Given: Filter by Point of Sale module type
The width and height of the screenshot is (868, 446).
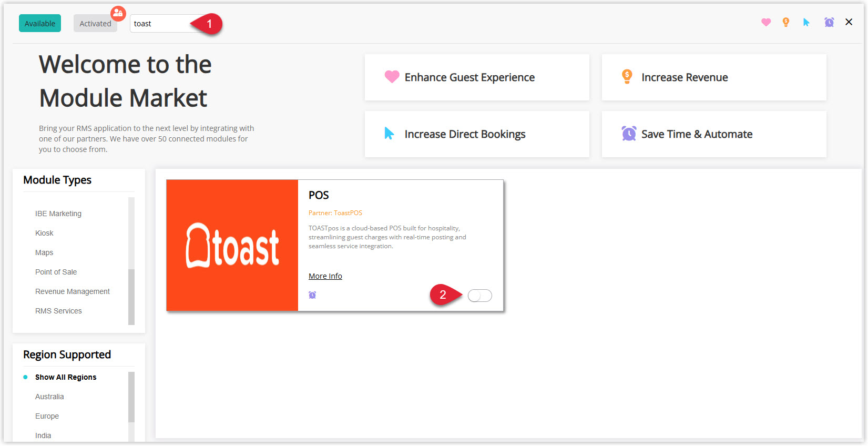Looking at the screenshot, I should coord(56,272).
